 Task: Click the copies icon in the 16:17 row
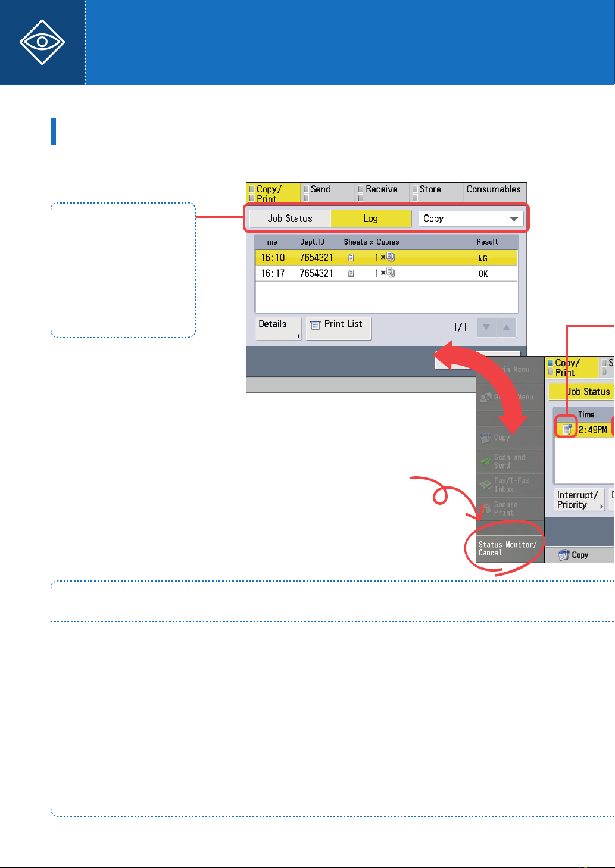(391, 273)
